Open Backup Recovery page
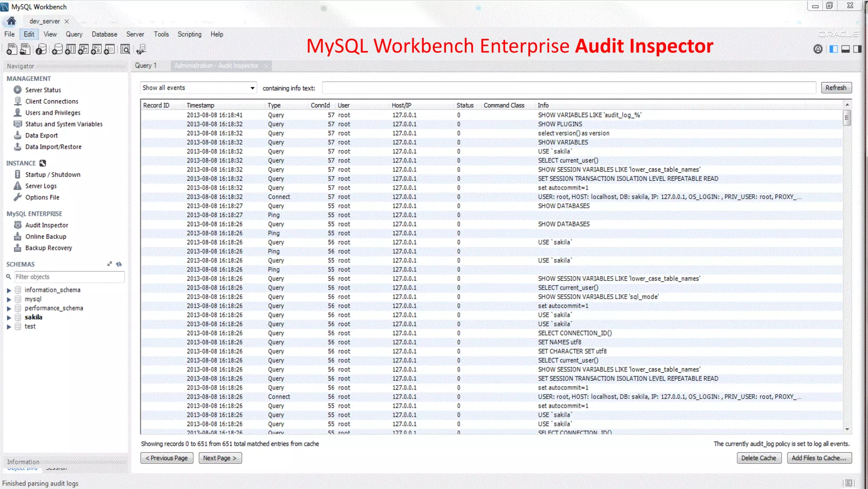Screen dimensions: 868x489 pos(48,248)
